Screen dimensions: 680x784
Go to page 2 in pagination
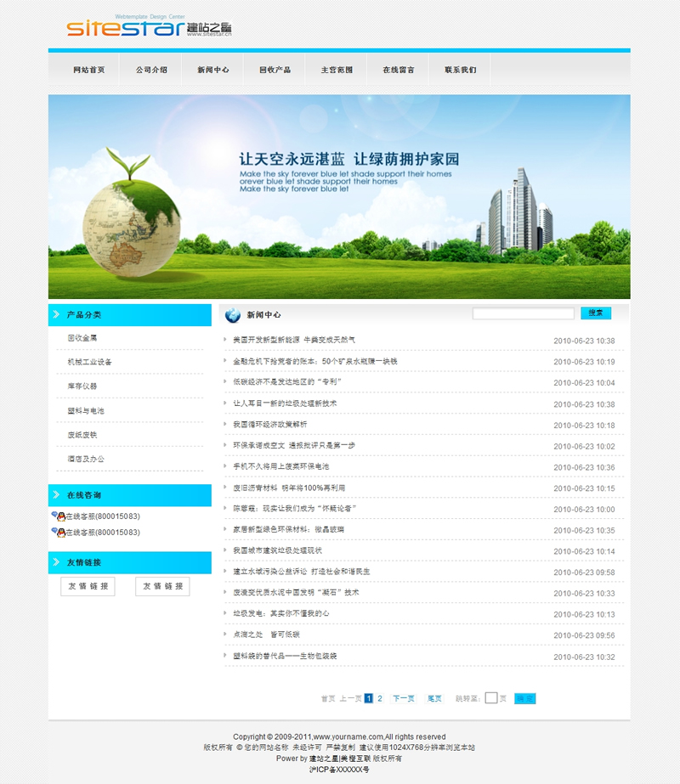pyautogui.click(x=380, y=698)
